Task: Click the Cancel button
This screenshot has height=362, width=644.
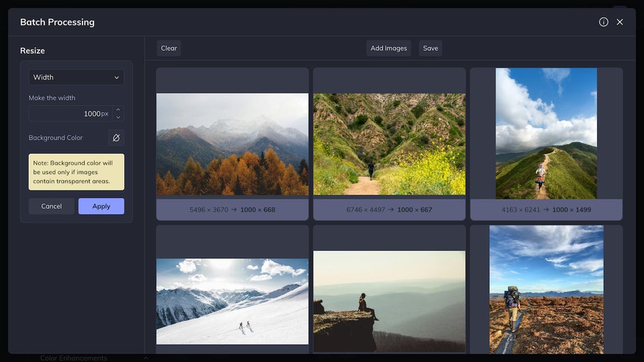Action: pos(51,206)
